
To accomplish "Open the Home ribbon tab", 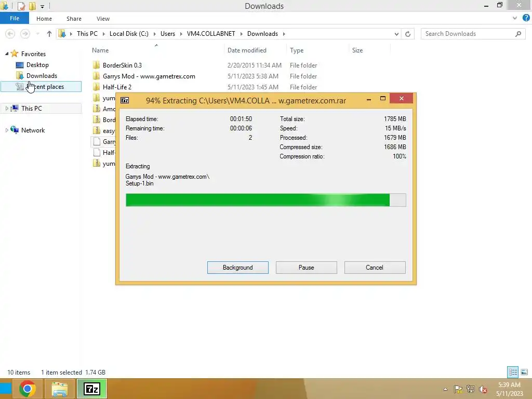I will [x=44, y=19].
